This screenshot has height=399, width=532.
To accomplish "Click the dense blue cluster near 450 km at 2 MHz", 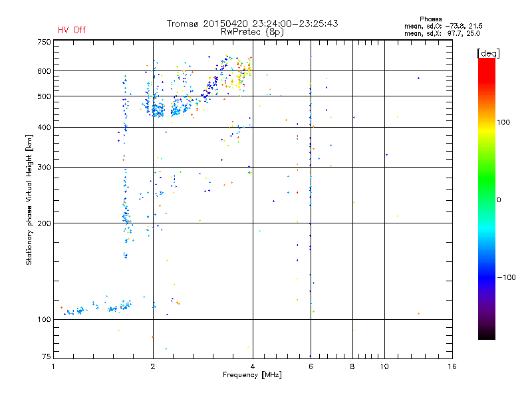I will point(157,110).
